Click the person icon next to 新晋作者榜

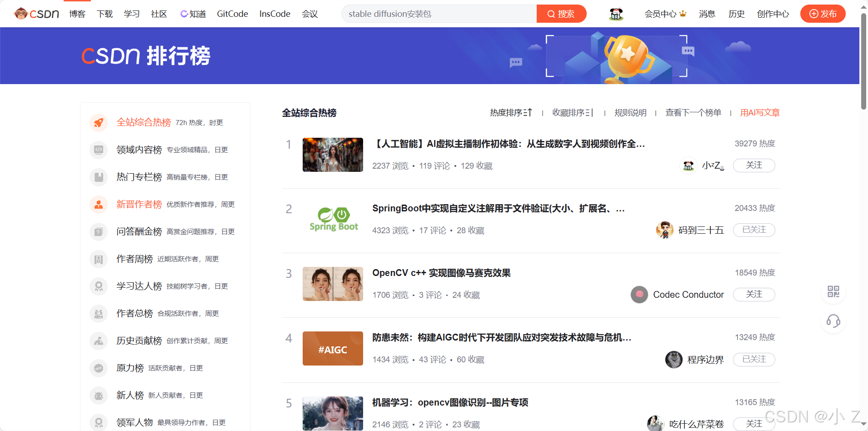[99, 204]
